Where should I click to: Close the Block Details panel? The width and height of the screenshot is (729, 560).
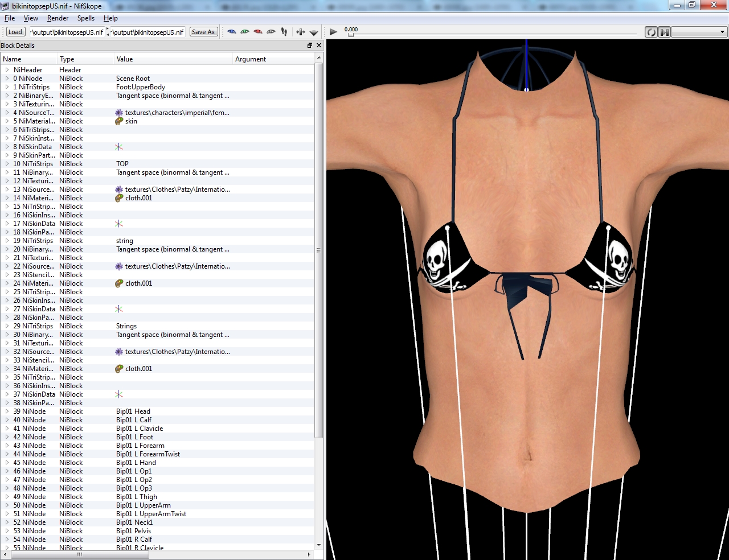click(319, 46)
